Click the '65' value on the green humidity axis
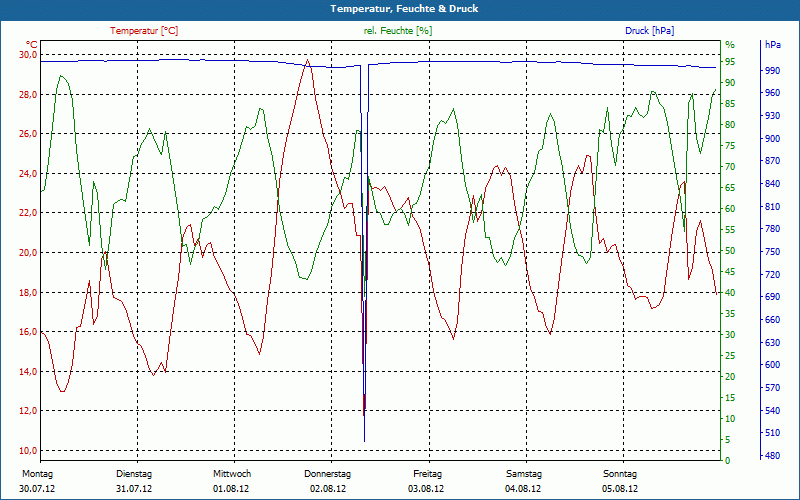The image size is (800, 500). pos(730,188)
